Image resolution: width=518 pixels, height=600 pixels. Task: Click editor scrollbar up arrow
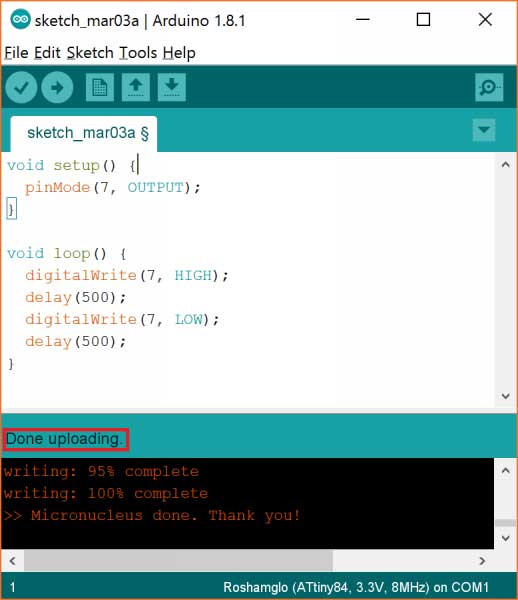(x=506, y=165)
